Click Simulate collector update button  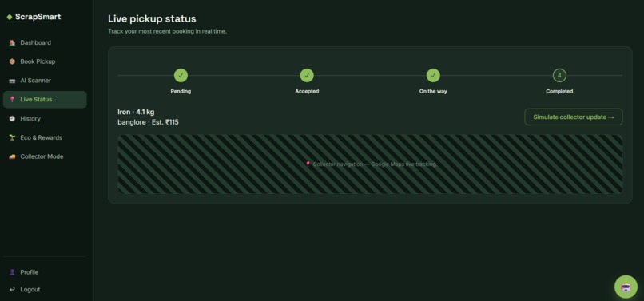(x=574, y=117)
